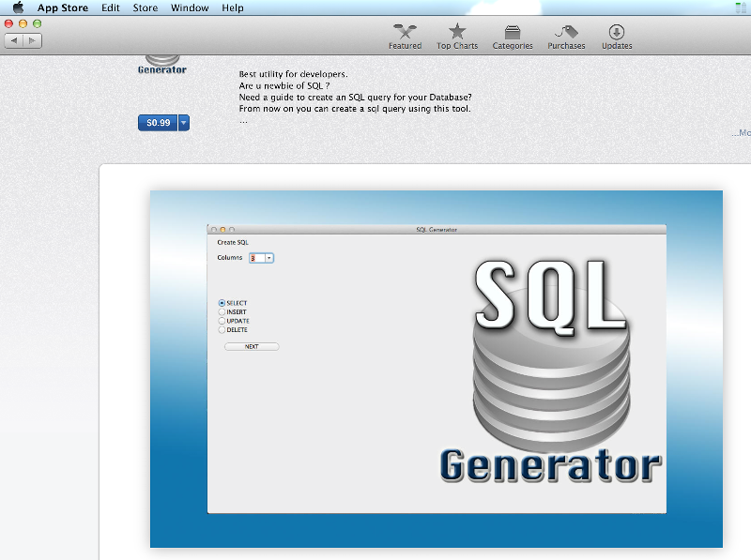Open the Help menu
Viewport: 751px width, 560px height.
[x=233, y=8]
